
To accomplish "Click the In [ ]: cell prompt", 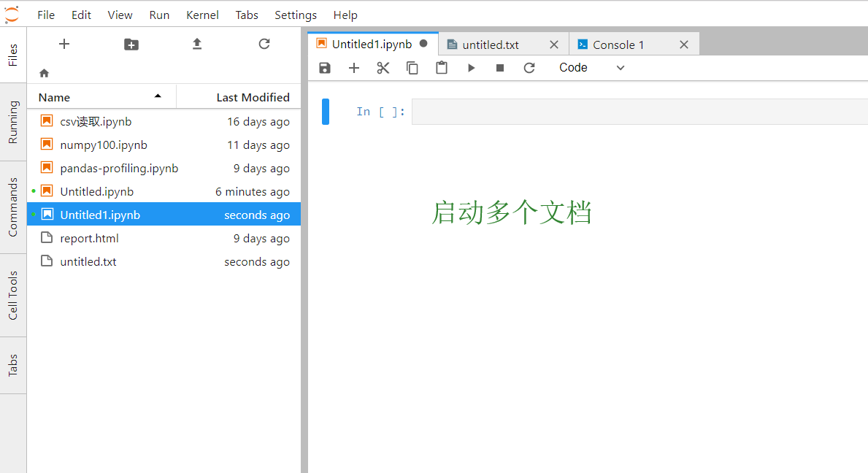I will pos(380,112).
